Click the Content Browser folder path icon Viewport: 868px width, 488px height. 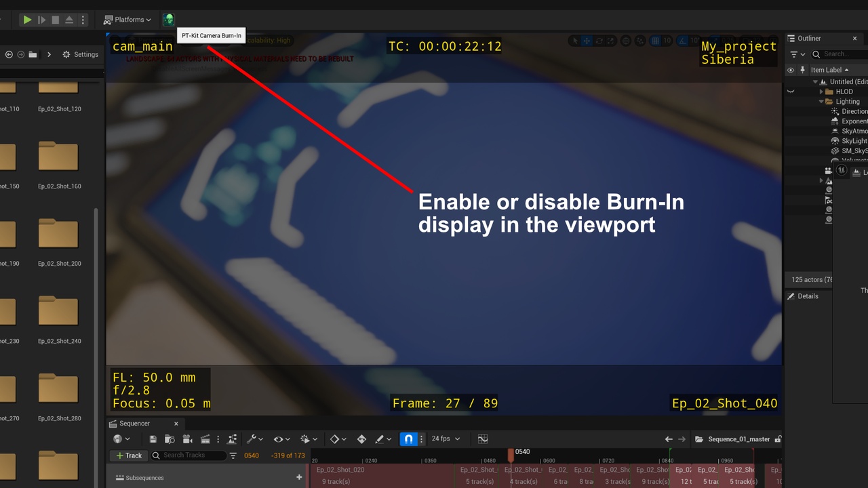coord(33,54)
